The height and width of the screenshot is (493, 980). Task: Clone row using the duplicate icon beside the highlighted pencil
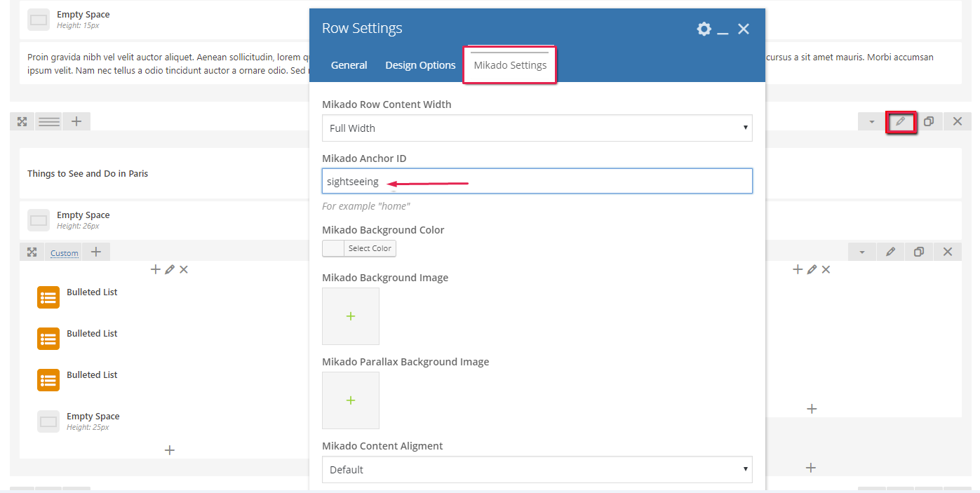click(x=929, y=121)
